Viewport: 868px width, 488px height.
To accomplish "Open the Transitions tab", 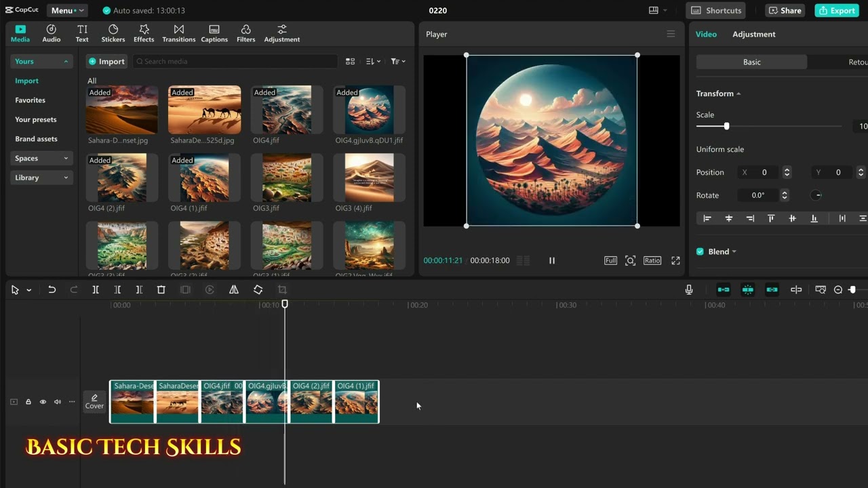I will point(179,33).
